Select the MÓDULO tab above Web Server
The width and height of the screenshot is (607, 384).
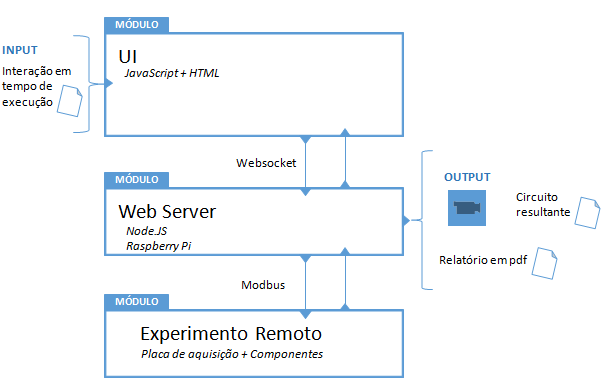click(137, 180)
